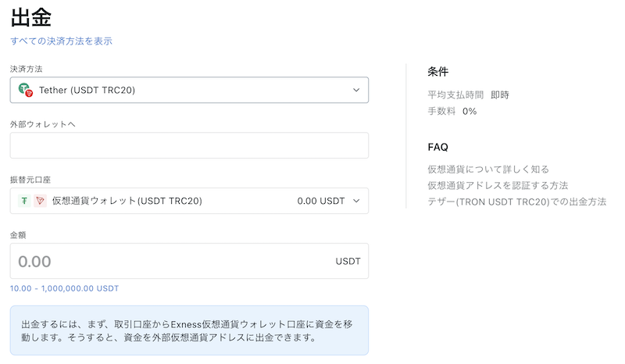The width and height of the screenshot is (625, 364).
Task: Click the 金額 field label
Action: click(x=18, y=235)
